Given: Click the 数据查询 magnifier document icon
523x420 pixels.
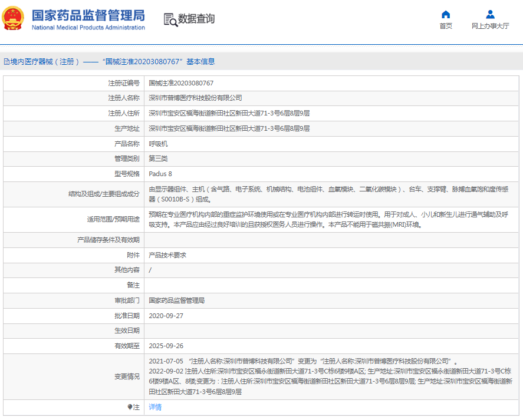Looking at the screenshot, I should point(170,19).
